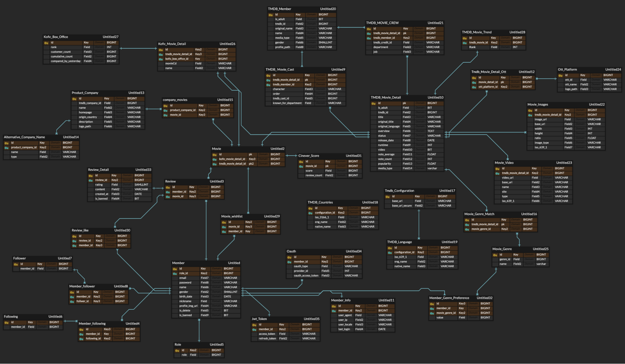Screen dimensions: 625x364
Task: Click the iso_3166_1 column in TMDB_Countries
Action: [x=322, y=217]
